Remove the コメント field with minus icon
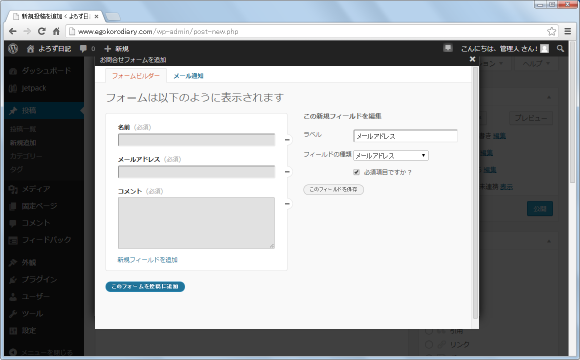 (287, 204)
